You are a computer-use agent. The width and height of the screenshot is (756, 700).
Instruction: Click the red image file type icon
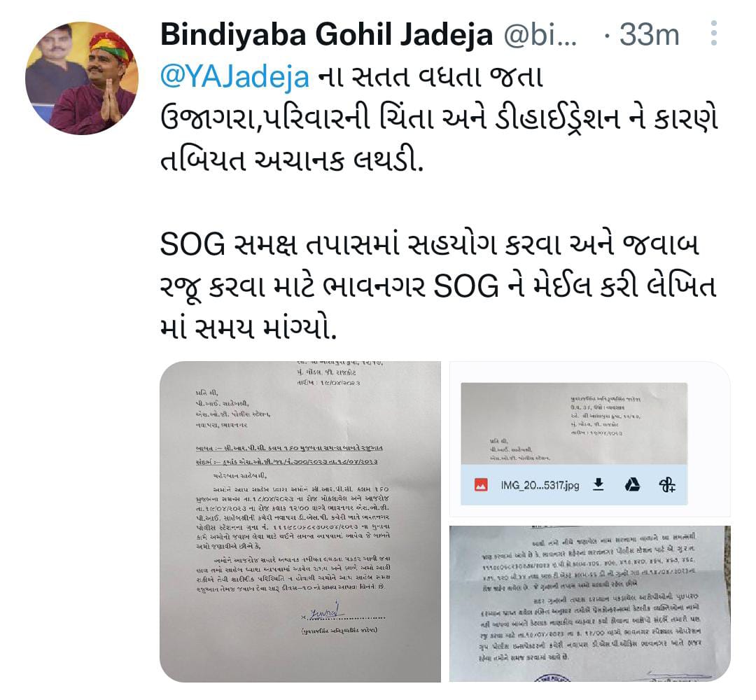[481, 485]
